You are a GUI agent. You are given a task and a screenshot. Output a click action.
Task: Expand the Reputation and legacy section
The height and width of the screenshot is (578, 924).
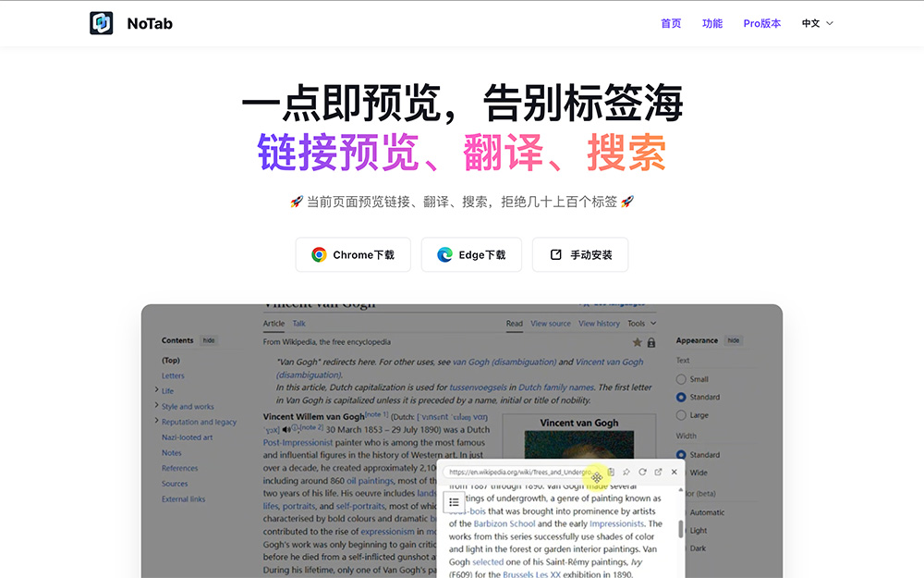[156, 421]
